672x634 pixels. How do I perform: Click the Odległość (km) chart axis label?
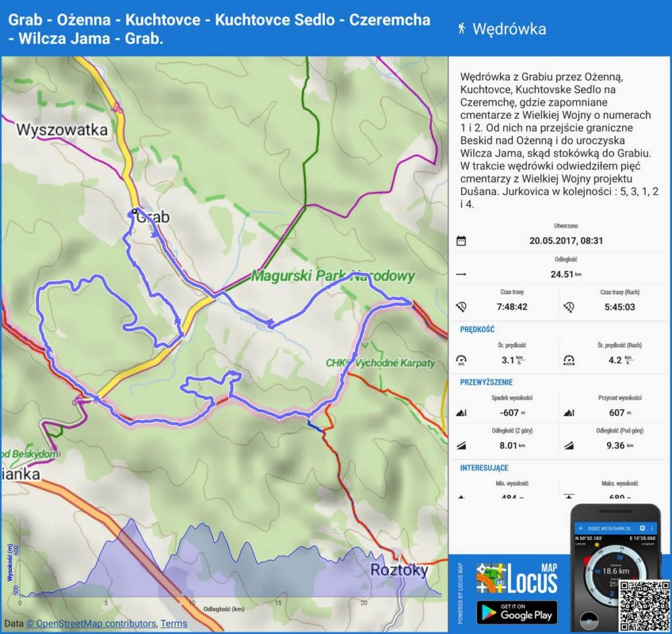(224, 609)
